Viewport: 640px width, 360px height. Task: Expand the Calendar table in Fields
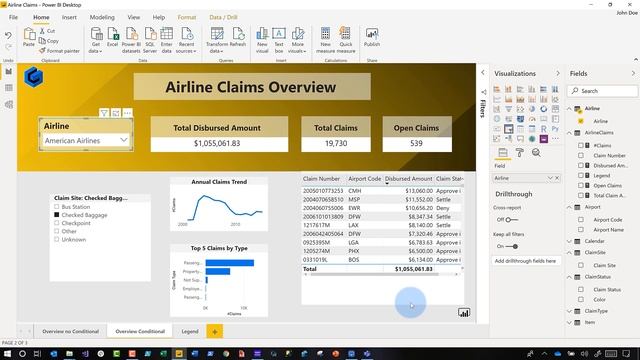(569, 241)
